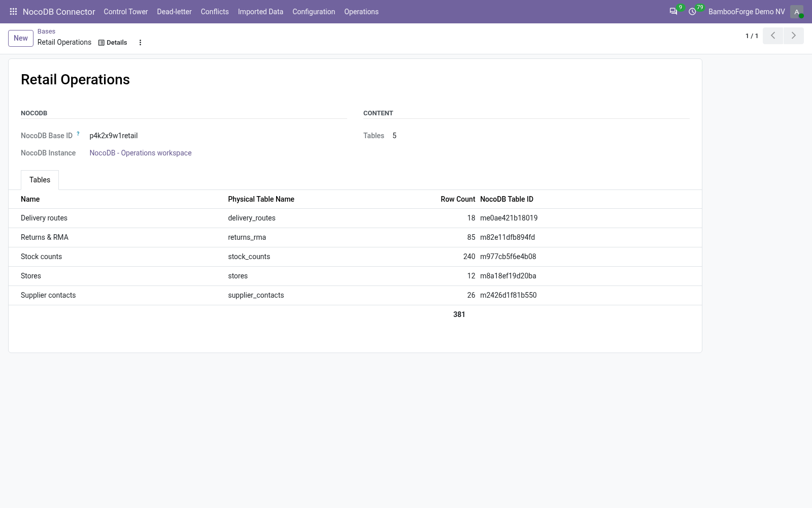Open the user avatar menu

point(797,12)
